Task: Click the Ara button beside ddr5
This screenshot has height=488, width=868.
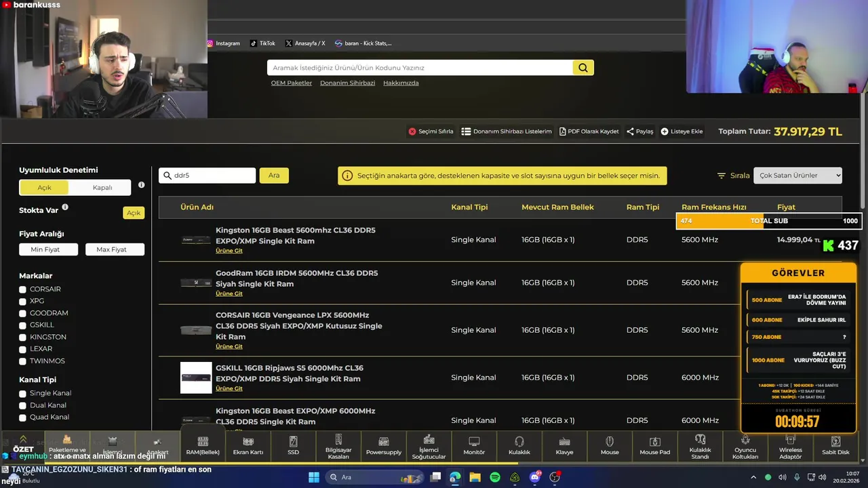Action: (x=274, y=176)
